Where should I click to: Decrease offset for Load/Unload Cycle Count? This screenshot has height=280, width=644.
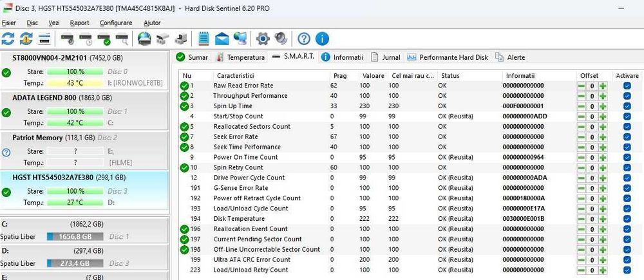tap(582, 209)
